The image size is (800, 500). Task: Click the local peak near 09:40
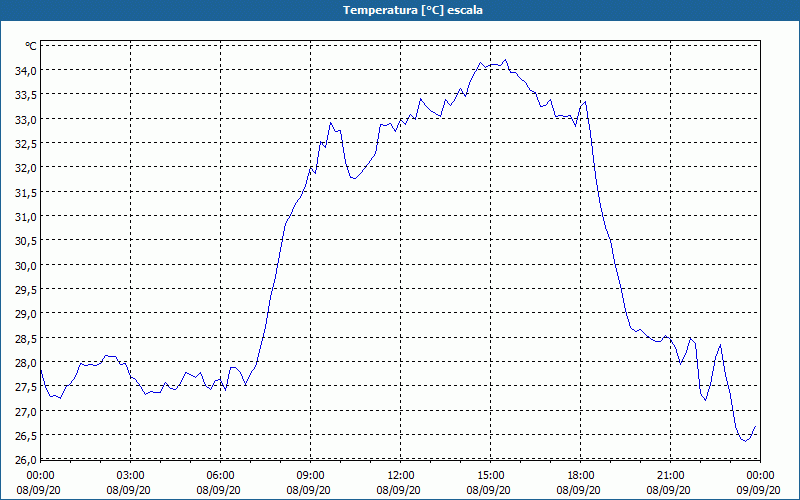click(331, 122)
